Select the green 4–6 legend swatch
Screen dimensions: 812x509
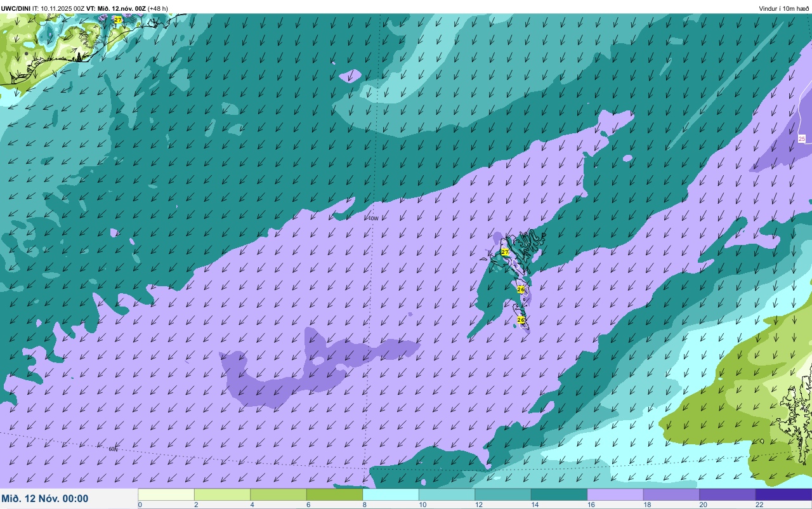point(278,494)
